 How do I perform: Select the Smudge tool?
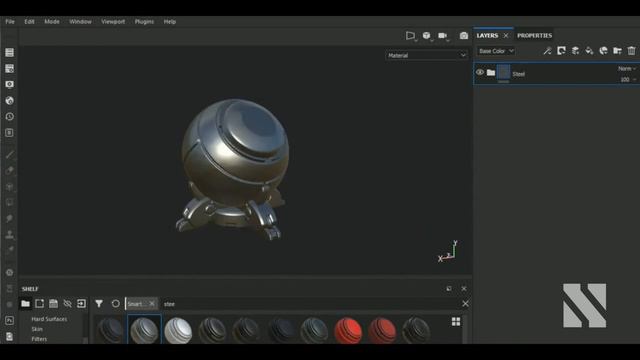point(9,218)
